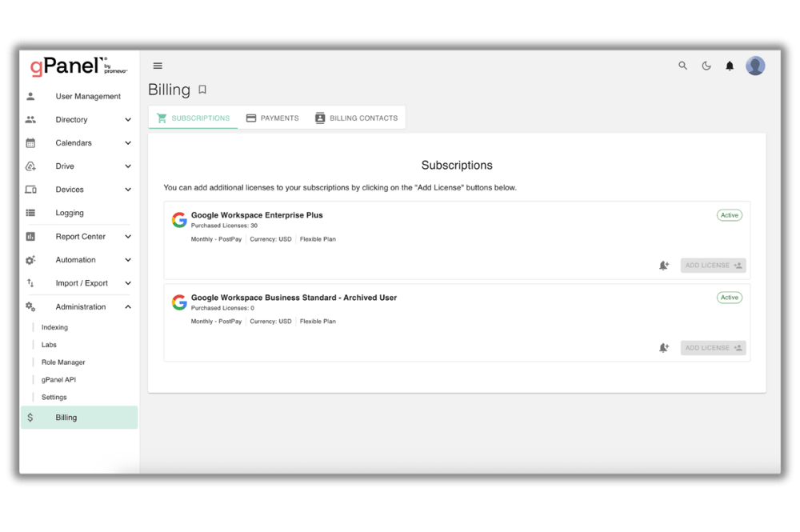This screenshot has height=532, width=800.
Task: Open the user profile avatar
Action: tap(755, 66)
